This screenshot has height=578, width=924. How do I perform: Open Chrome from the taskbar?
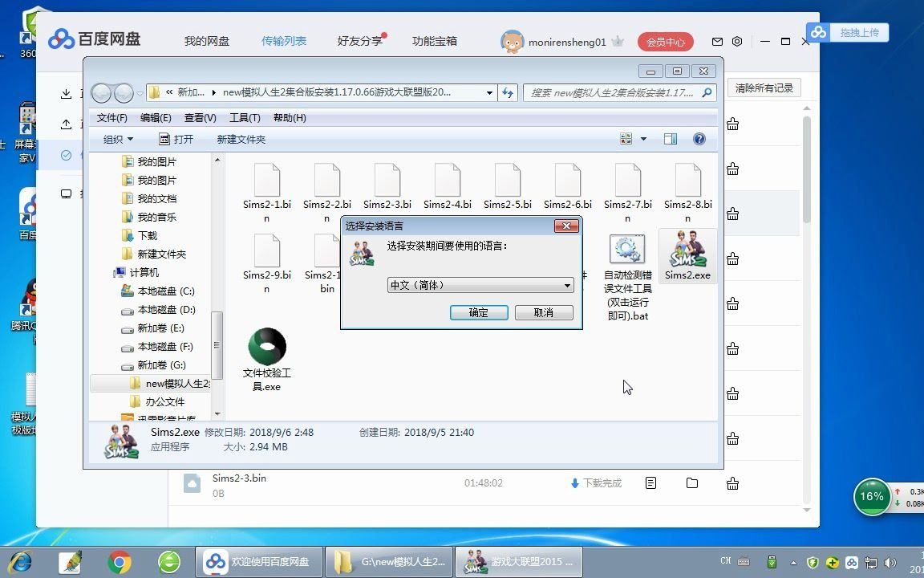pos(119,562)
